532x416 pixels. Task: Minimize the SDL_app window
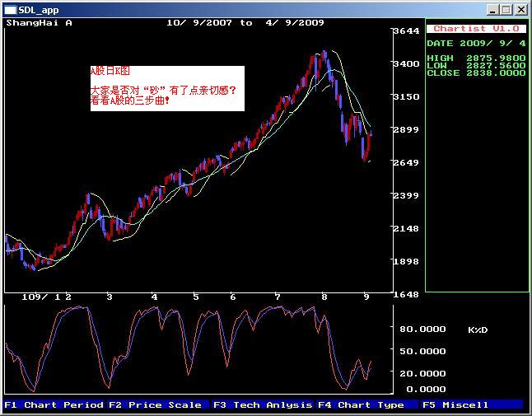(492, 10)
